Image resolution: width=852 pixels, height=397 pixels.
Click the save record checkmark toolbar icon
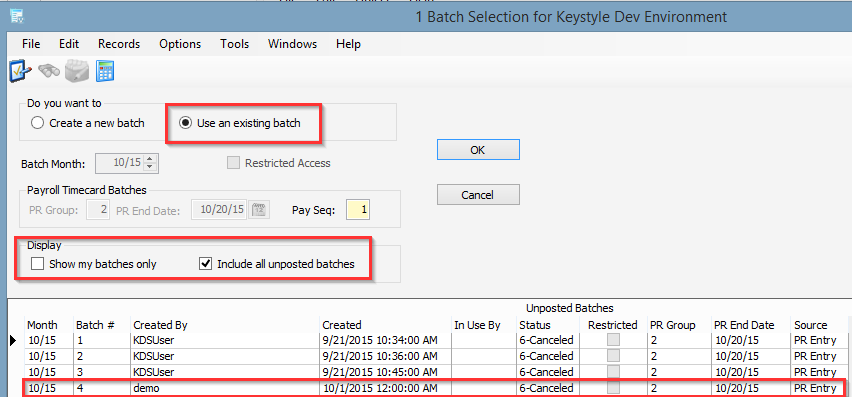click(21, 71)
